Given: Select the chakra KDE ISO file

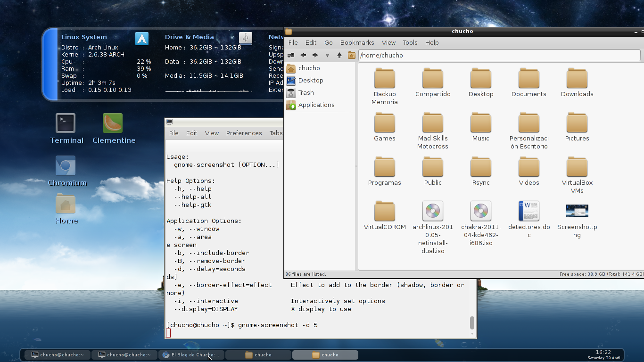Looking at the screenshot, I should (x=481, y=224).
